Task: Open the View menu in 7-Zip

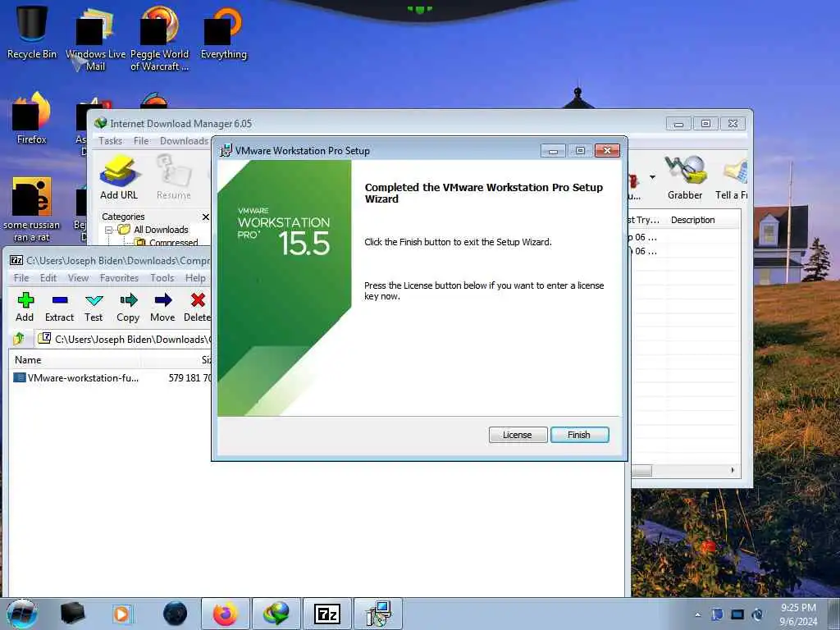Action: (x=78, y=277)
